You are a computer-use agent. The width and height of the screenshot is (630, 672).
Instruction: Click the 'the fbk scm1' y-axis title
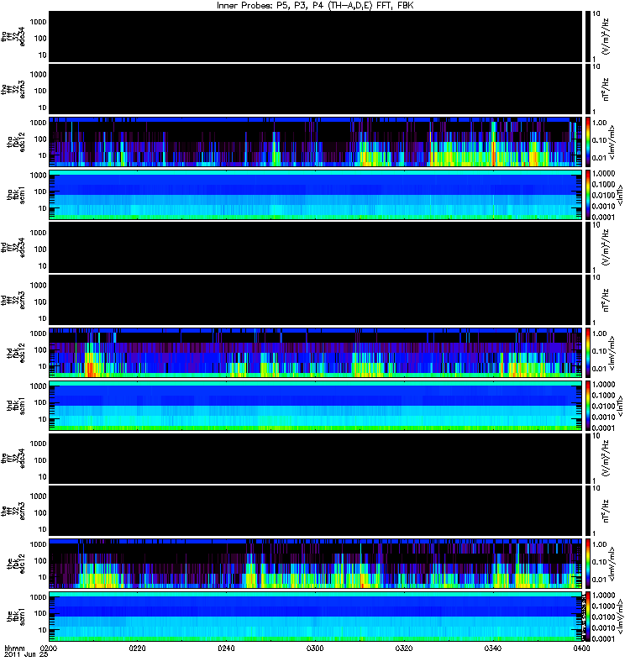pyautogui.click(x=16, y=617)
